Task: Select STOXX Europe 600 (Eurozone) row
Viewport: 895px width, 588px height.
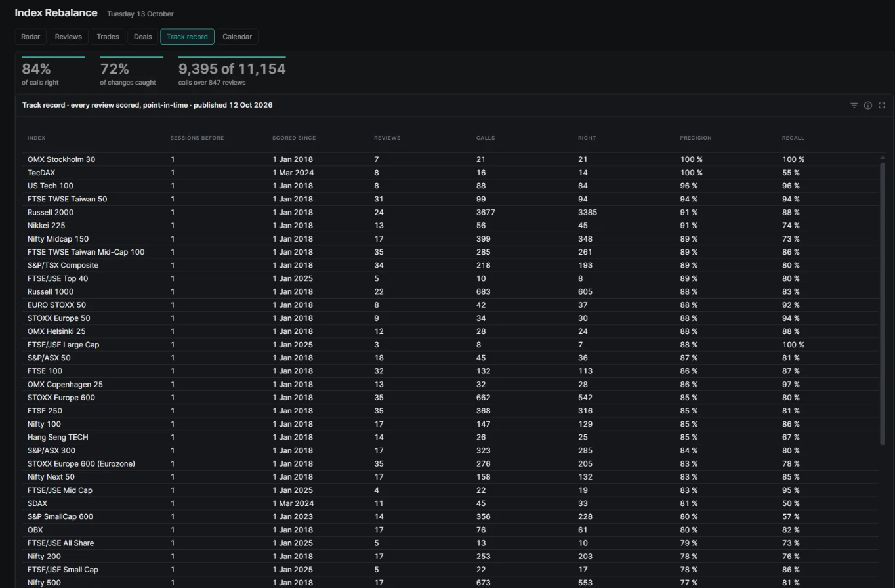Action: point(450,464)
